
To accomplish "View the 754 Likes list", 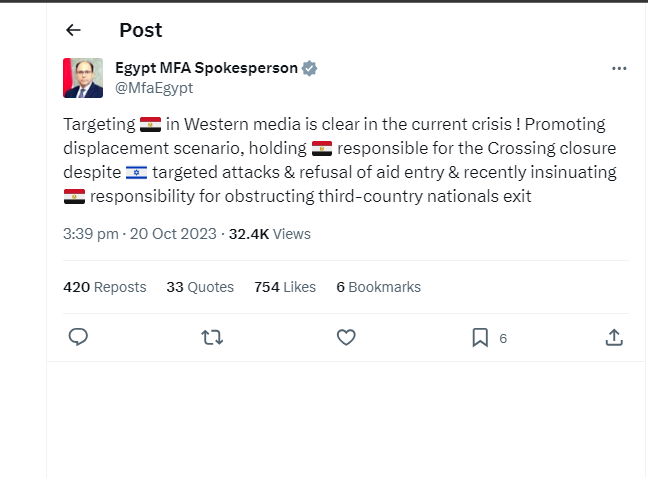I will coord(285,287).
